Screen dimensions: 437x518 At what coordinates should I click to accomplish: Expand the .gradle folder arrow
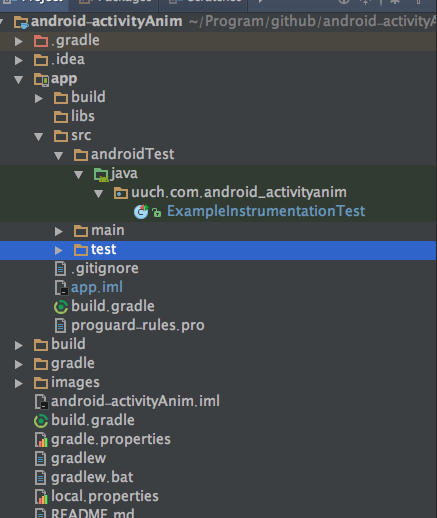click(19, 41)
